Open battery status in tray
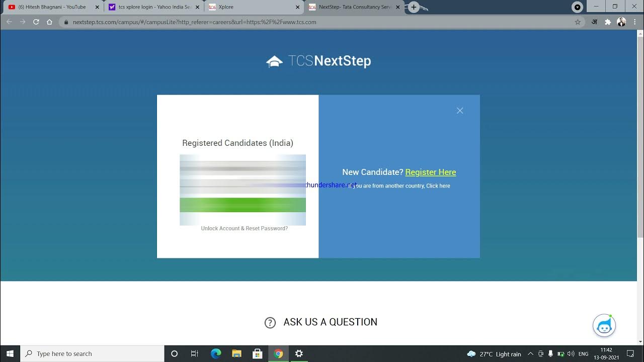The image size is (644, 362). [560, 354]
